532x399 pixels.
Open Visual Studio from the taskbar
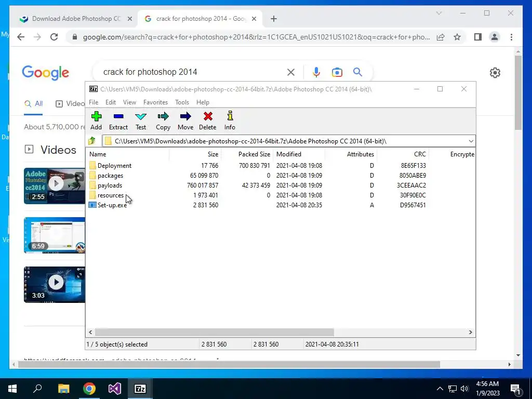pyautogui.click(x=115, y=389)
